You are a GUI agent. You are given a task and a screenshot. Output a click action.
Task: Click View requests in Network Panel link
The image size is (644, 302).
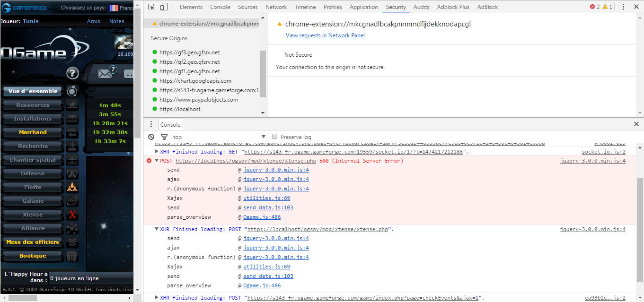coord(325,35)
